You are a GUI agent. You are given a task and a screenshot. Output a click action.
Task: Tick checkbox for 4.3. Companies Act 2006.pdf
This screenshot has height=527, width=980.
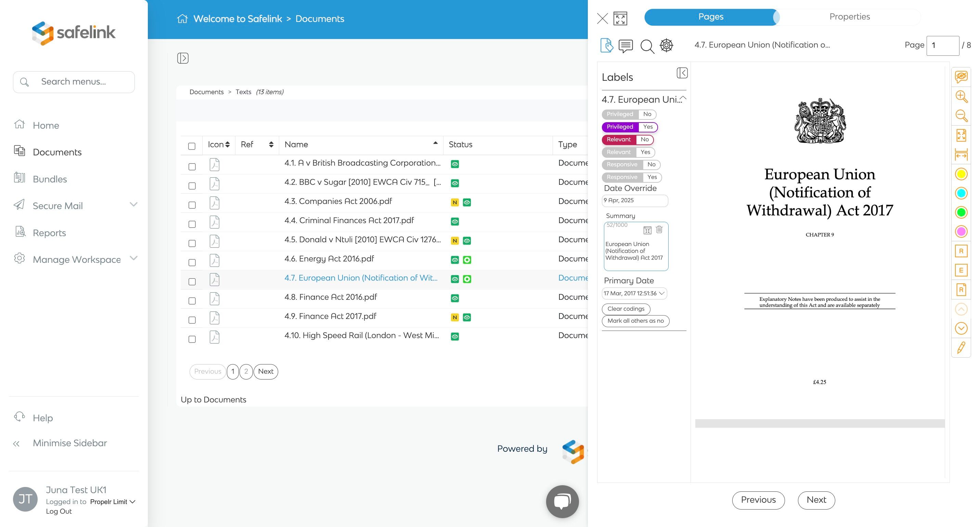click(192, 205)
